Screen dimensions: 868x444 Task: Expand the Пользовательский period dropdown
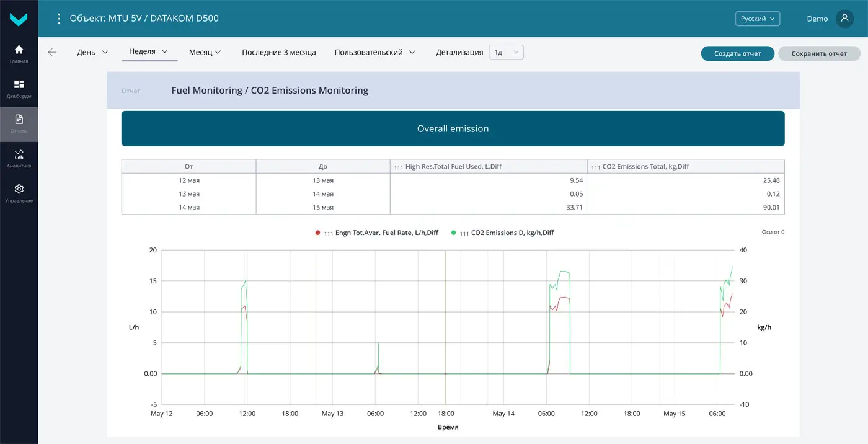pos(374,53)
